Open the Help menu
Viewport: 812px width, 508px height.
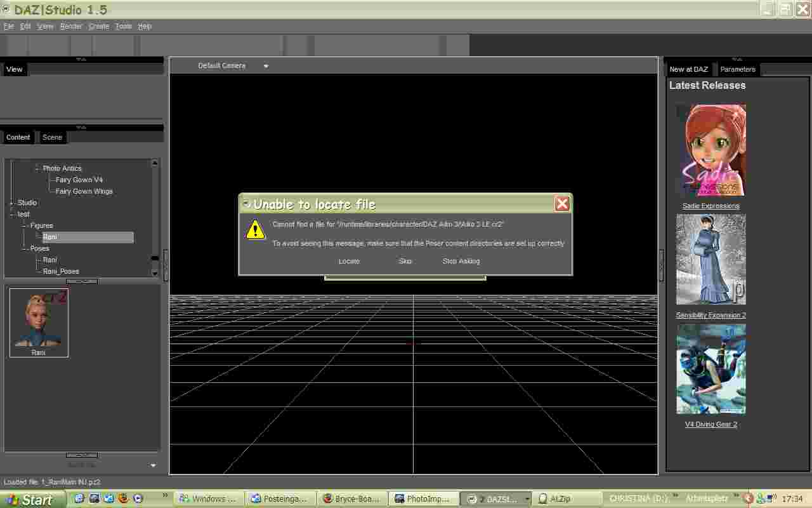[x=145, y=26]
